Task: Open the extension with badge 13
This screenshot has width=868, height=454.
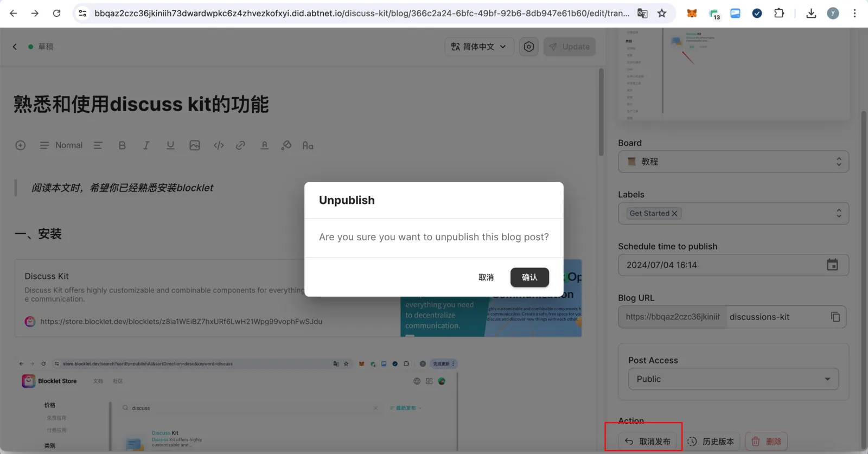Action: click(714, 14)
